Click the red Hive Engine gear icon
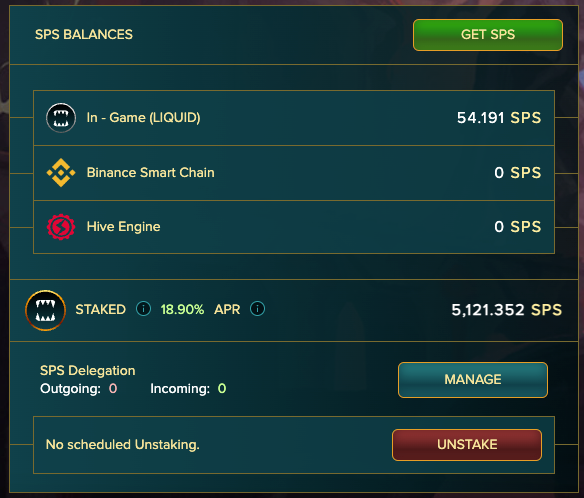The width and height of the screenshot is (584, 498). [61, 227]
